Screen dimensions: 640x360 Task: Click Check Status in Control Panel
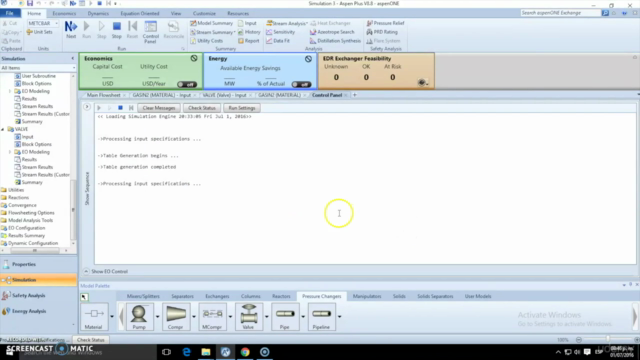tap(202, 108)
